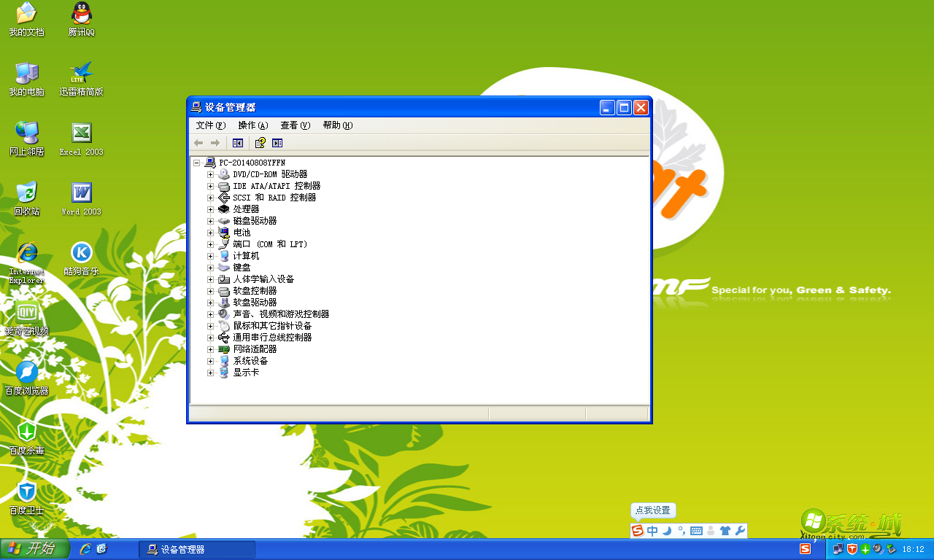934x560 pixels.
Task: Expand the DVD/CD-ROM 驱动器 node
Action: 210,174
